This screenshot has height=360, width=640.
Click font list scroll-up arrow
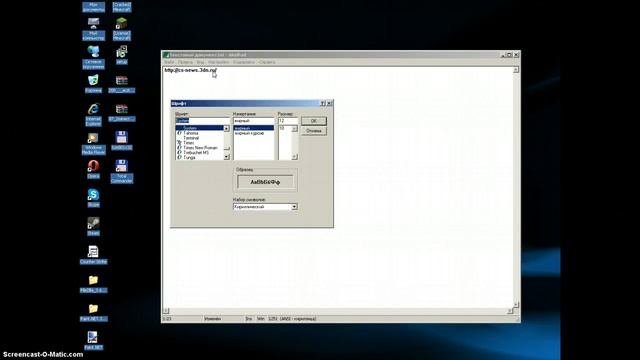click(227, 129)
